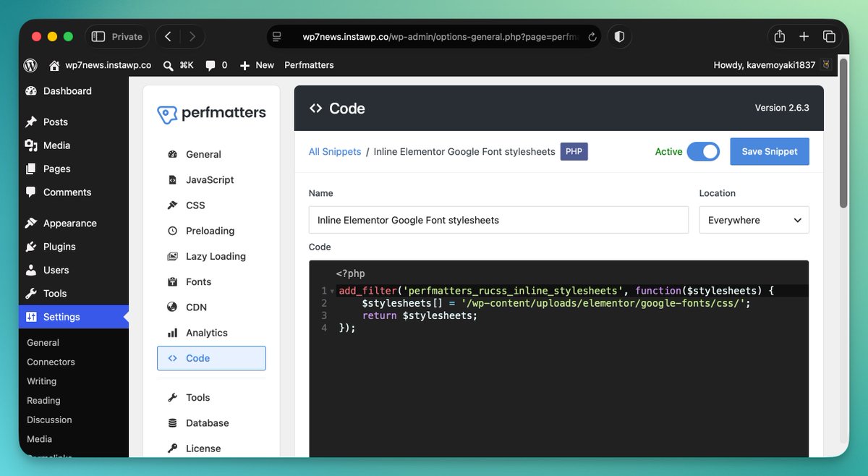Go to Settings General submenu
Screen dimensions: 868x476
coord(43,343)
